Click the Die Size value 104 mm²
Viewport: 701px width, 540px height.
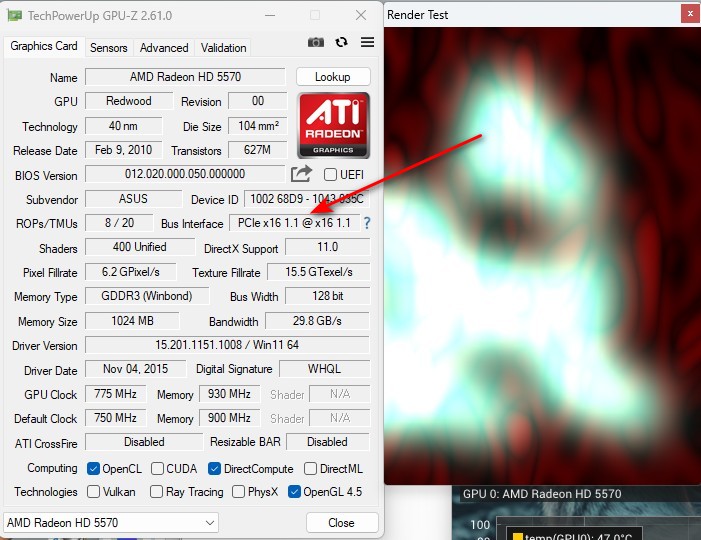pyautogui.click(x=258, y=126)
